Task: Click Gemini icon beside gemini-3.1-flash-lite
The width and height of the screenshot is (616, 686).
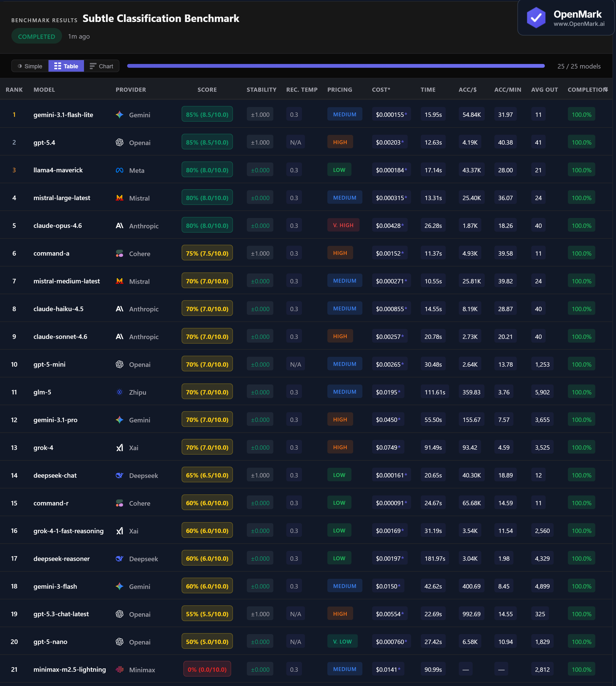Action: coord(119,115)
